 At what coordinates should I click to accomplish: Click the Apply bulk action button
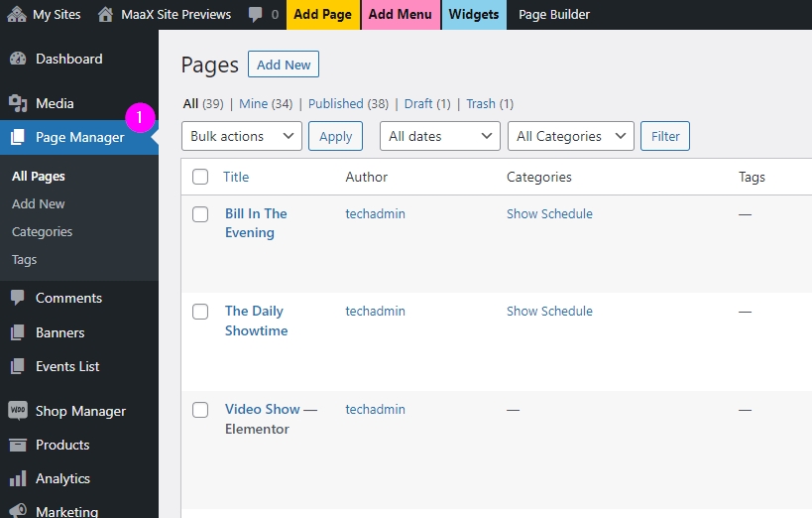tap(335, 136)
